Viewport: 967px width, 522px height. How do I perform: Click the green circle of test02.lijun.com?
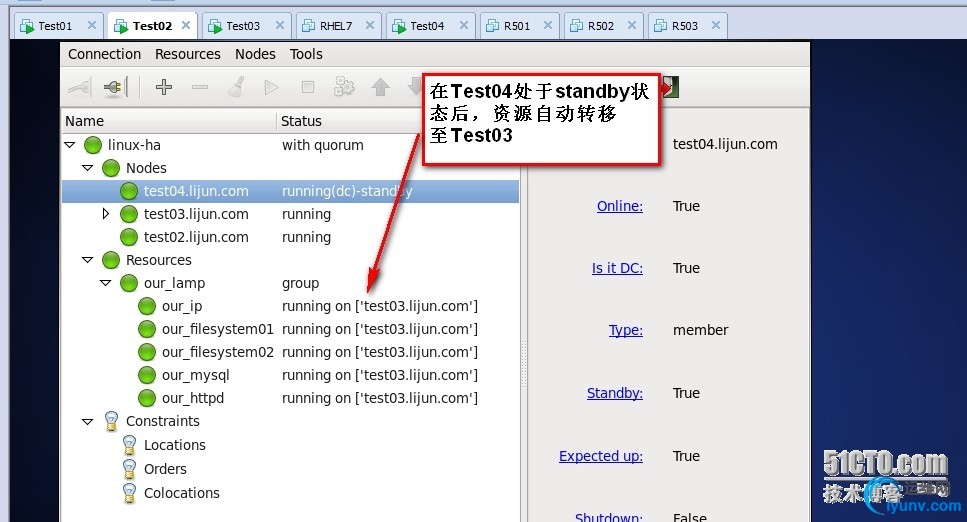pos(129,237)
